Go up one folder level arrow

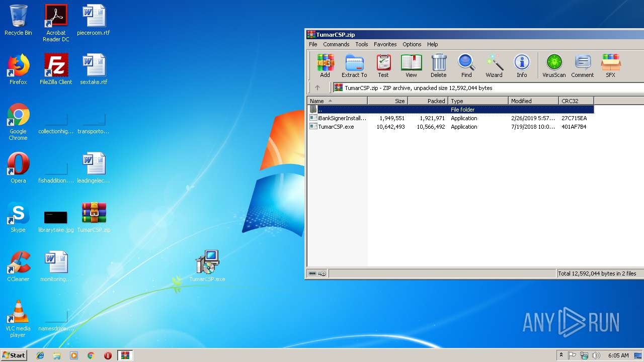click(x=317, y=87)
